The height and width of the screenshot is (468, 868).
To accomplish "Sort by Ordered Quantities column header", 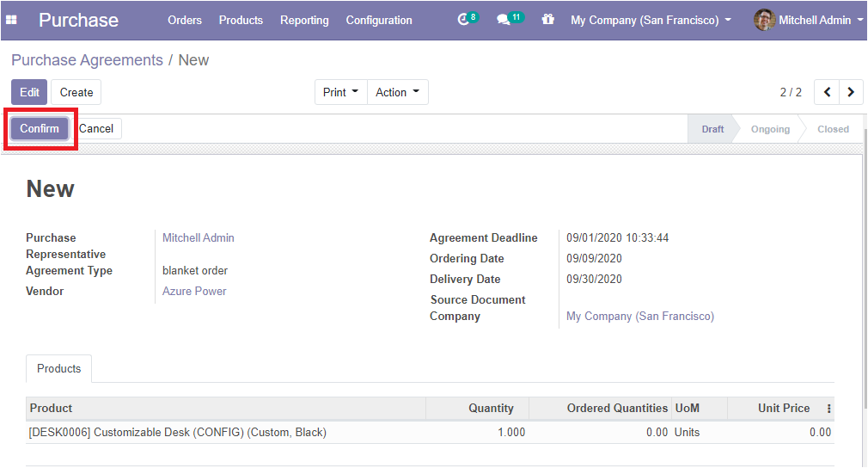I will (x=600, y=408).
